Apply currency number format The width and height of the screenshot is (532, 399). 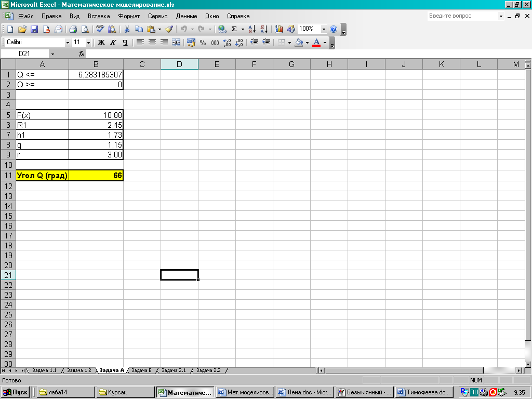click(191, 43)
